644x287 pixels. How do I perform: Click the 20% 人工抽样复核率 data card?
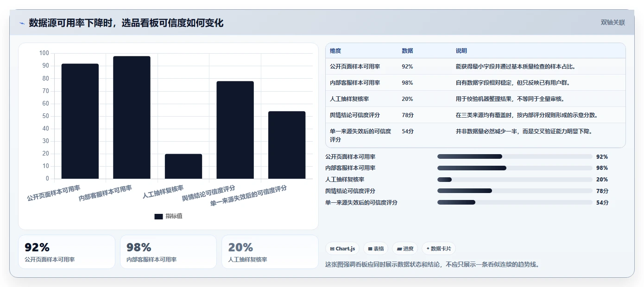pos(270,252)
